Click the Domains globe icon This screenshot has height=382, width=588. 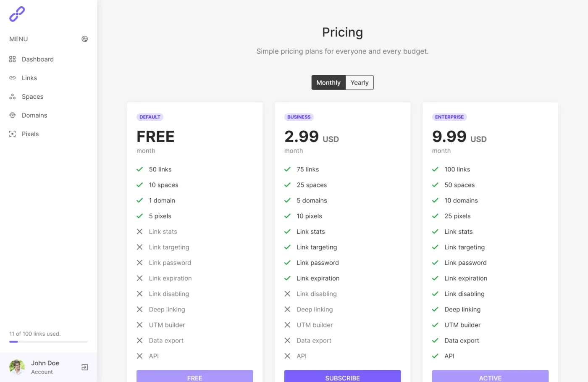tap(13, 115)
